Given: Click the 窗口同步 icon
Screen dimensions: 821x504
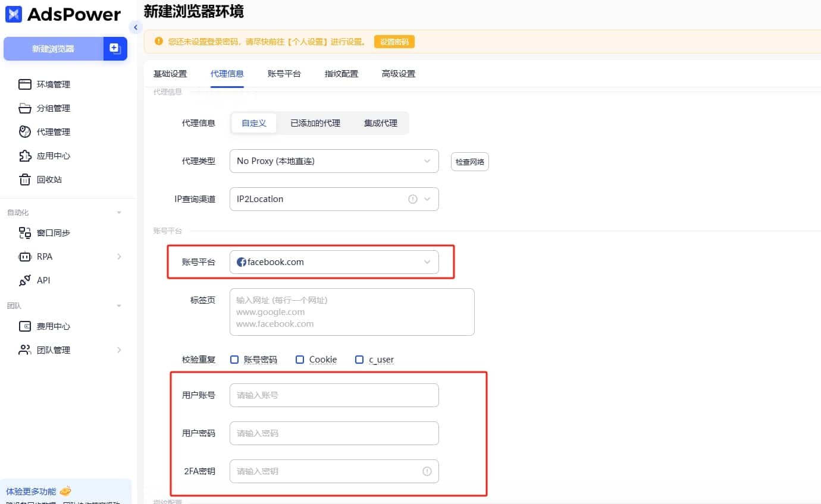Looking at the screenshot, I should tap(25, 233).
